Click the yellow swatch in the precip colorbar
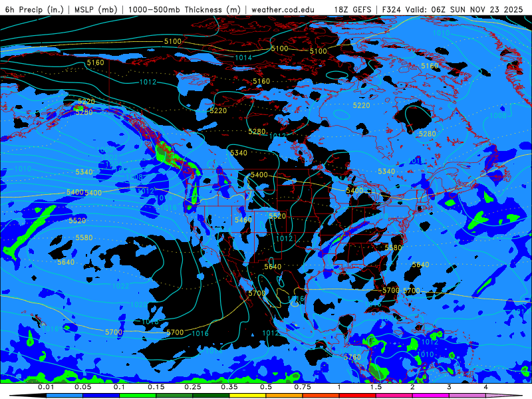Viewport: 532px width, 399px height. 247,396
